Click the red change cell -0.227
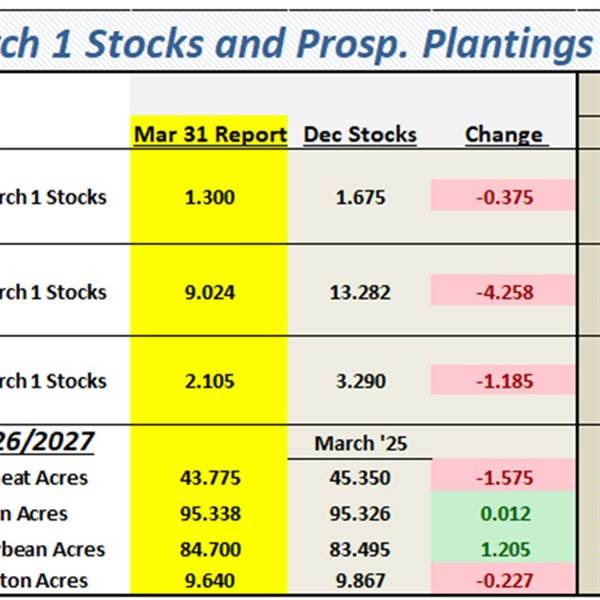Image resolution: width=600 pixels, height=600 pixels. tap(504, 580)
